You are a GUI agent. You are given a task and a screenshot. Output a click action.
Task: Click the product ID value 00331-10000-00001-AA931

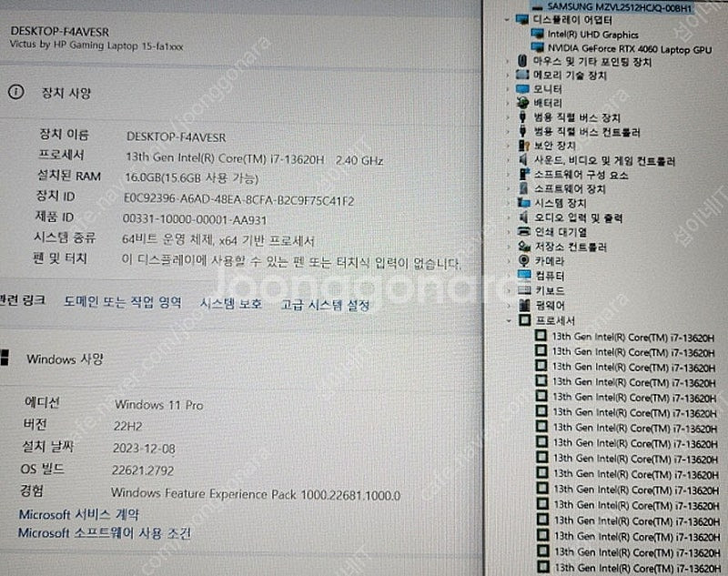[x=195, y=219]
